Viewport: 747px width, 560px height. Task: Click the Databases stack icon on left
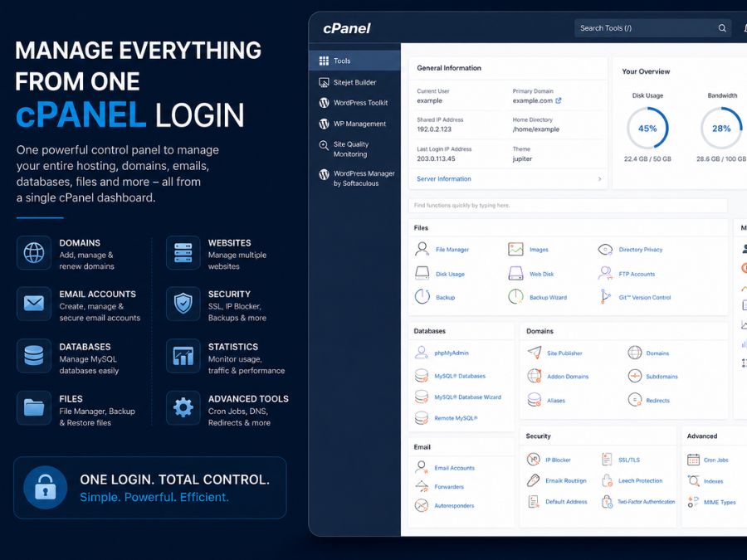pyautogui.click(x=34, y=356)
